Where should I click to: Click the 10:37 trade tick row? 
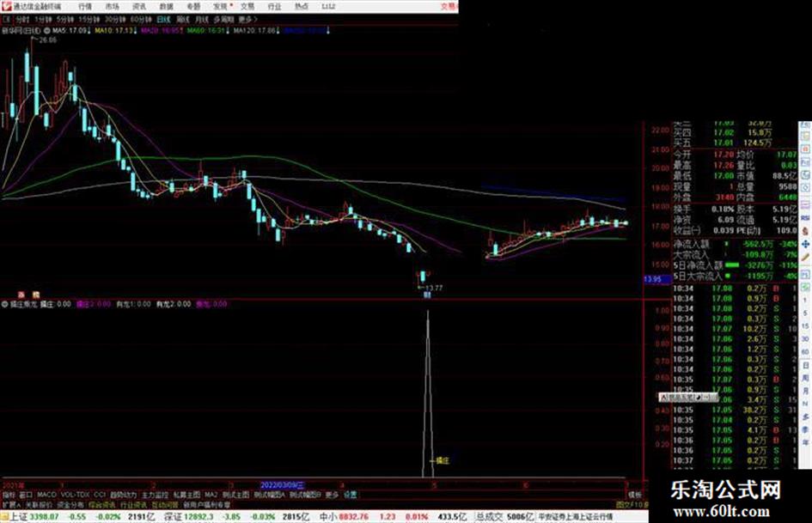coord(735,460)
